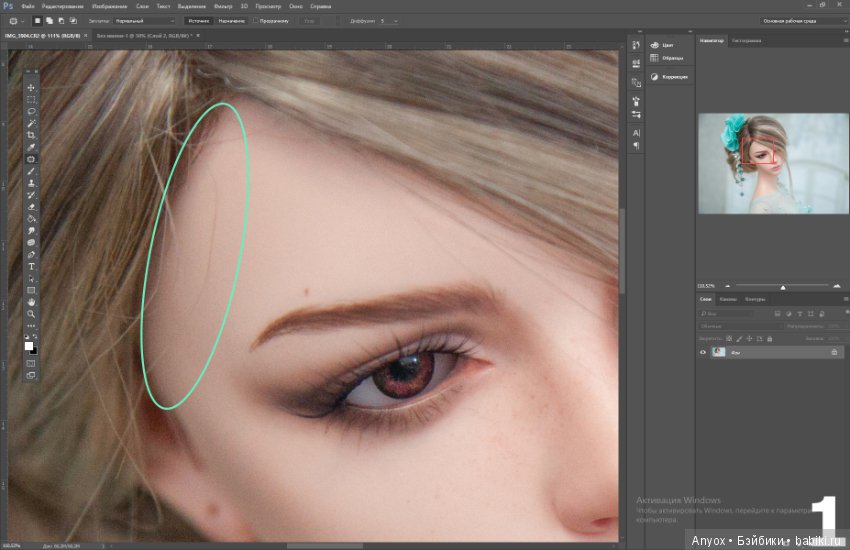Choose Add to selection mode
850x550 pixels.
tap(49, 21)
